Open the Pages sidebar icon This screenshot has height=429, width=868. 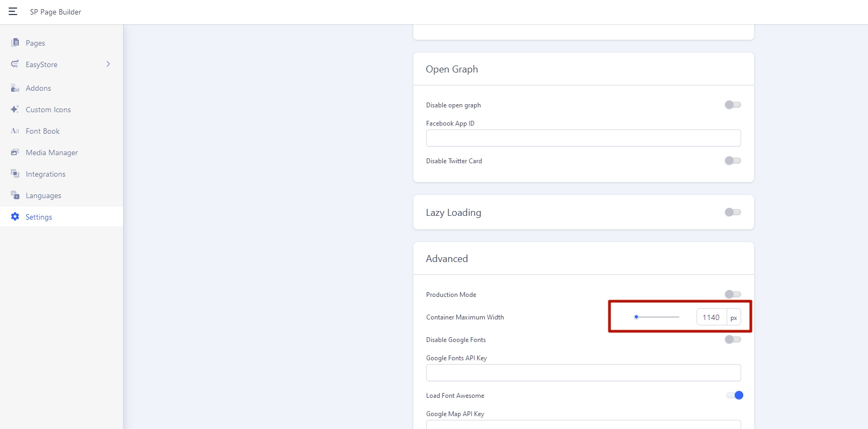pyautogui.click(x=15, y=42)
